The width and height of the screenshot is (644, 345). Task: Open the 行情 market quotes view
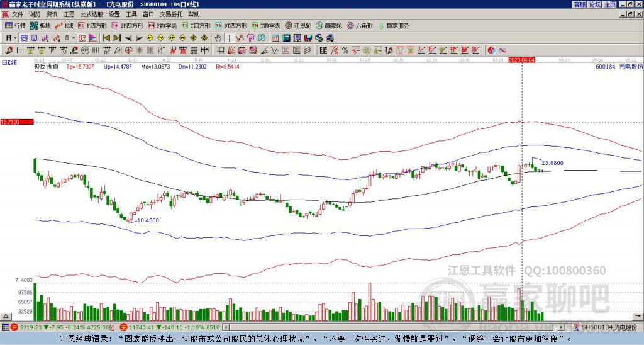point(15,25)
